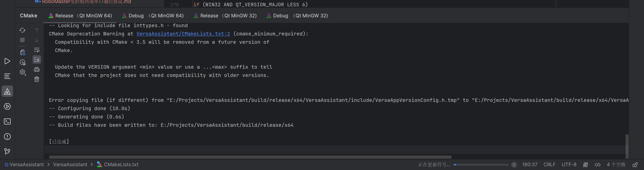Open the Run tool window
This screenshot has width=644, height=170.
(7, 61)
